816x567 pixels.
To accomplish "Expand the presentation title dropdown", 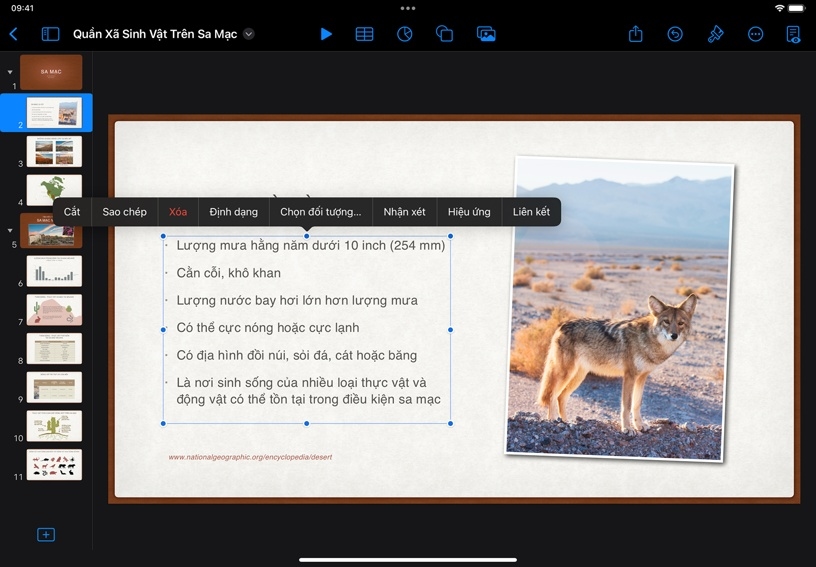I will pyautogui.click(x=249, y=34).
